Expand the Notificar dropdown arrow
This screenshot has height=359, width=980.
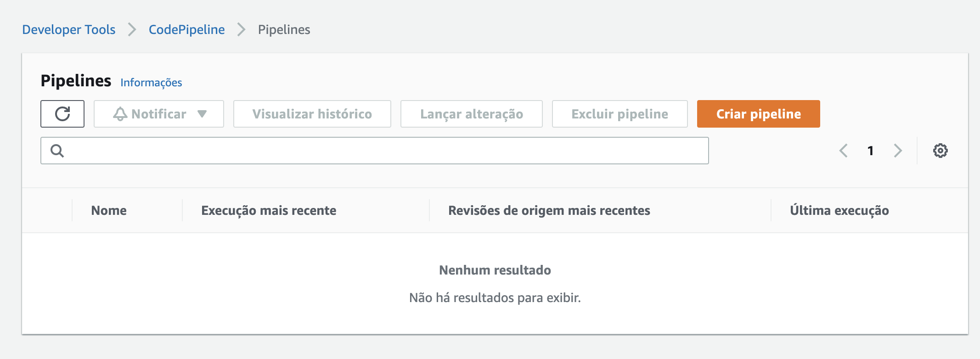(x=202, y=114)
